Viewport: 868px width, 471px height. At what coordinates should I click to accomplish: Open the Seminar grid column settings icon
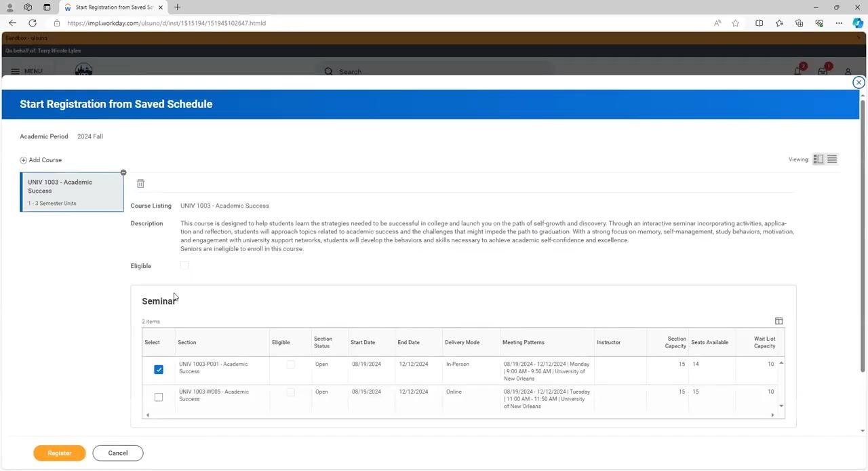[778, 321]
